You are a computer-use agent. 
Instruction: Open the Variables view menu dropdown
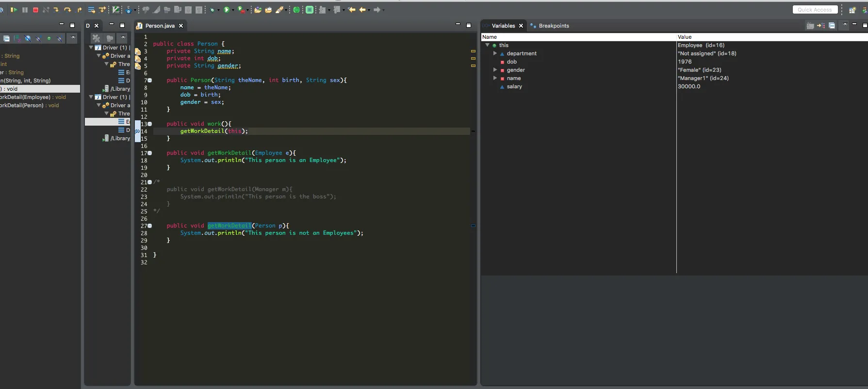pos(845,24)
